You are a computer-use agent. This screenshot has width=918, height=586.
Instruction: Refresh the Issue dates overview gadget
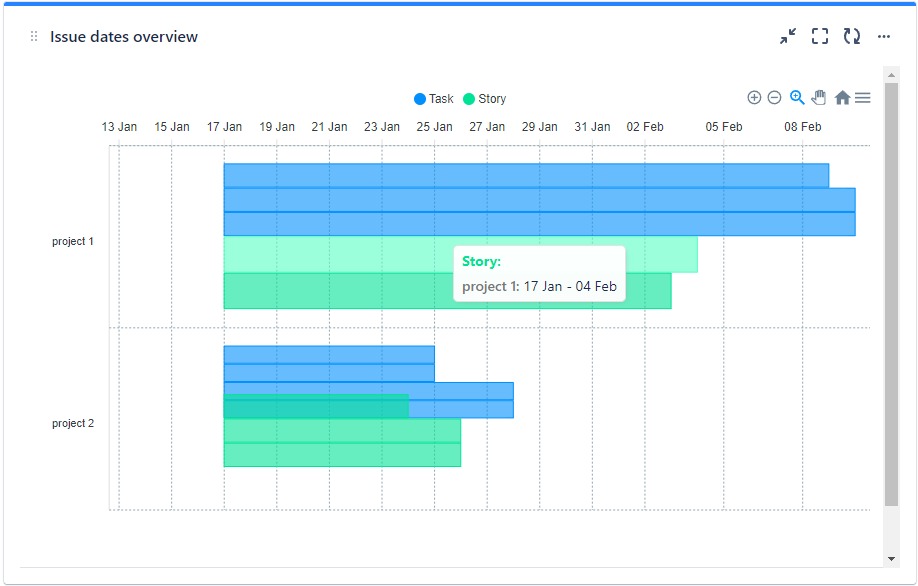point(852,36)
